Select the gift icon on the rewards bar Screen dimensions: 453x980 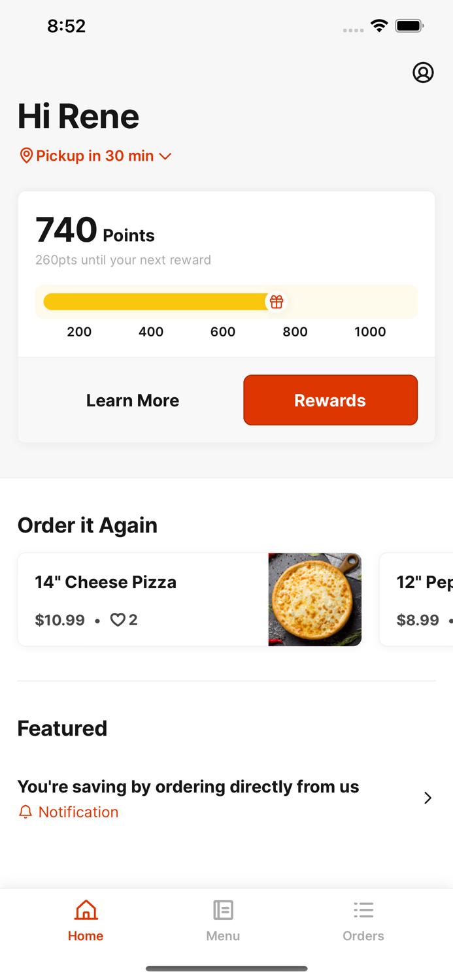point(277,302)
